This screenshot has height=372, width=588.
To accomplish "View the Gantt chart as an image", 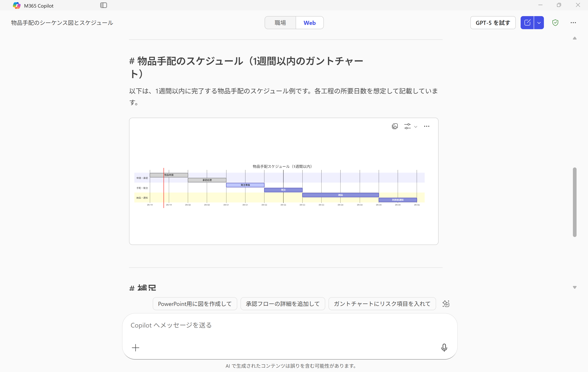I will click(395, 126).
